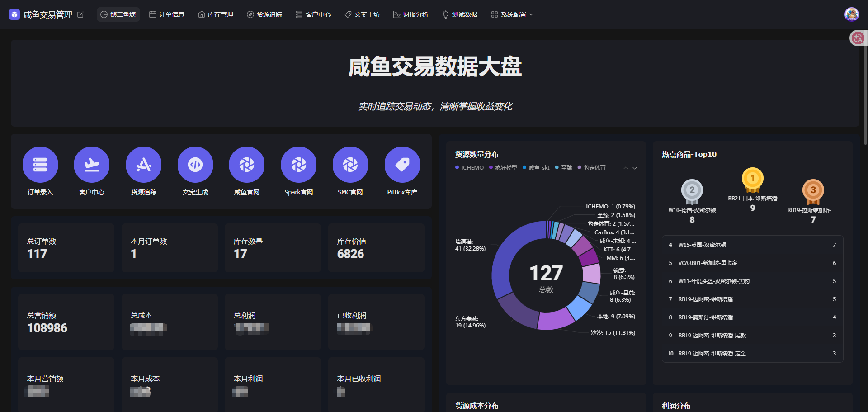The width and height of the screenshot is (868, 412).
Task: Select the RB19-迈阿密-维斯塔潘-尾款 ranking row
Action: (x=752, y=336)
